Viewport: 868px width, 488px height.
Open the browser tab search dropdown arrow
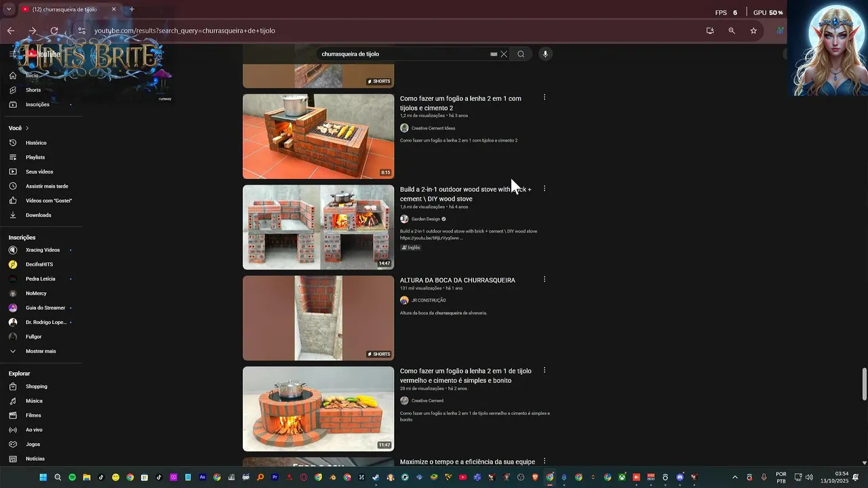pyautogui.click(x=8, y=9)
